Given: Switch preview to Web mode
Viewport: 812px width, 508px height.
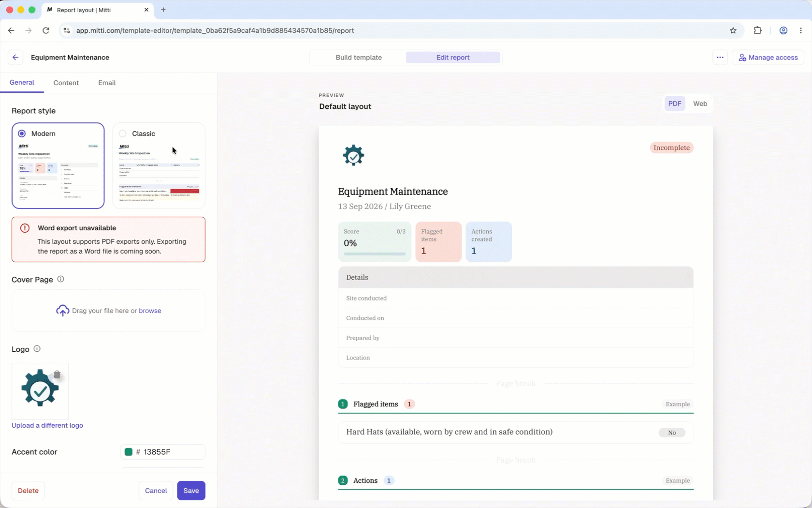Looking at the screenshot, I should [x=700, y=104].
